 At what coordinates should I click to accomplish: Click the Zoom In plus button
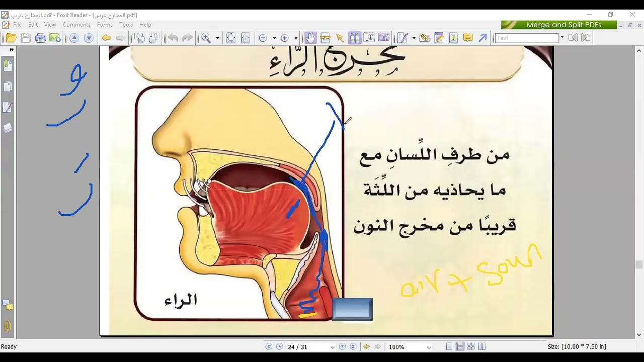click(x=284, y=38)
